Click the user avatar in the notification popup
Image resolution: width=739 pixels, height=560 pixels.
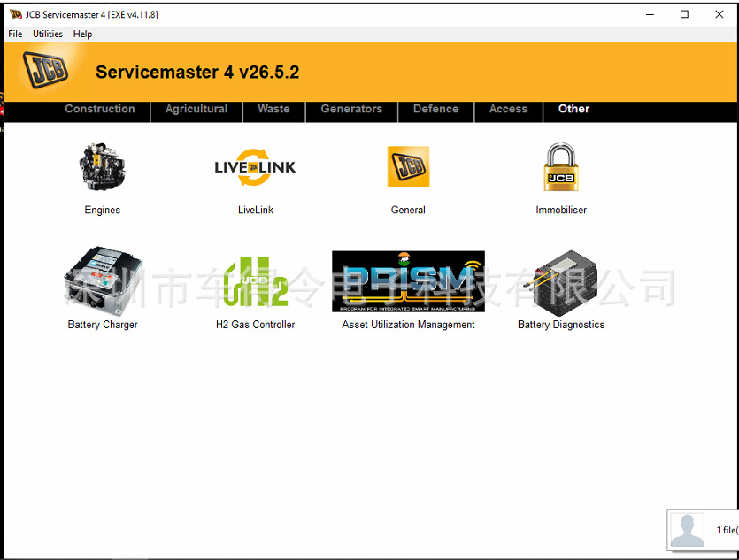[x=687, y=530]
